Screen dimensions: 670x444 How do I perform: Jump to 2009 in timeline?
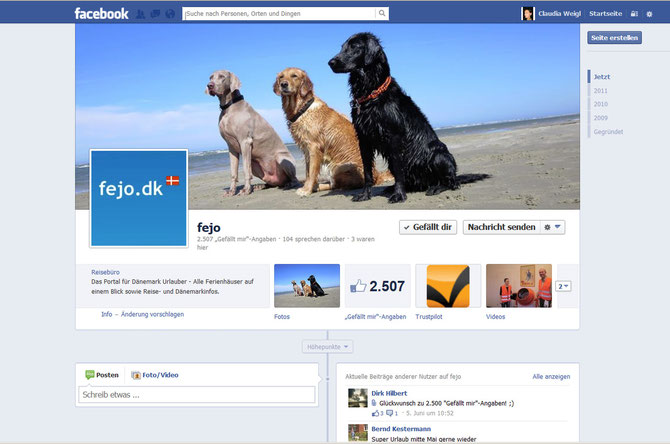pyautogui.click(x=600, y=118)
